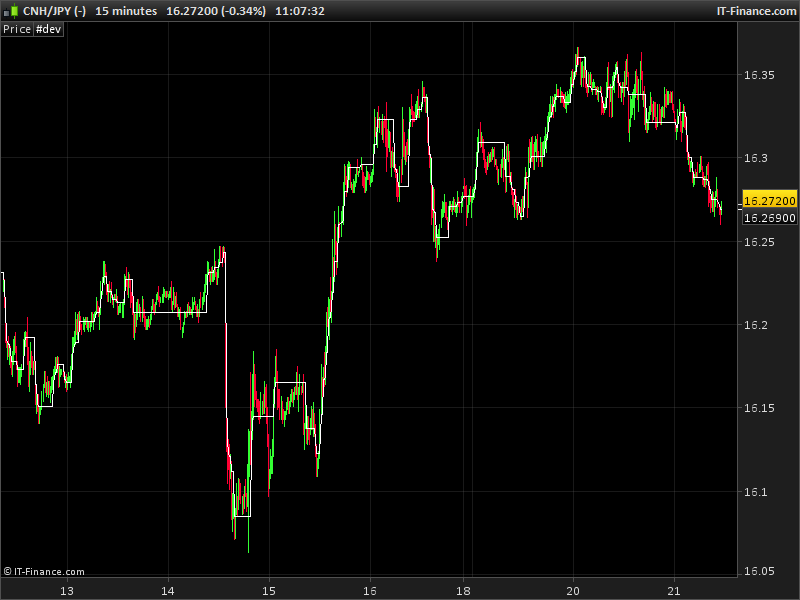Open the 15 minutes timeframe label
The height and width of the screenshot is (600, 800).
point(126,11)
